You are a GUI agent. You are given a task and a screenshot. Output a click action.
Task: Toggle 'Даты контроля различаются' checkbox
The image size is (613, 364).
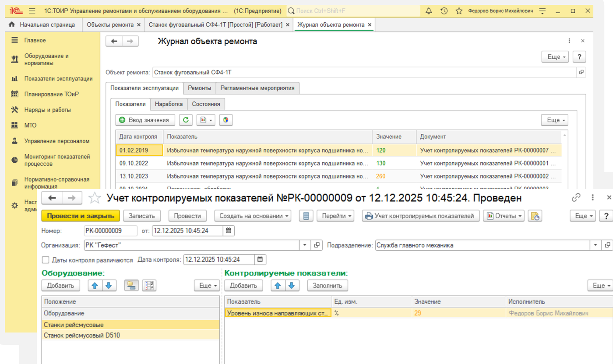pyautogui.click(x=46, y=260)
